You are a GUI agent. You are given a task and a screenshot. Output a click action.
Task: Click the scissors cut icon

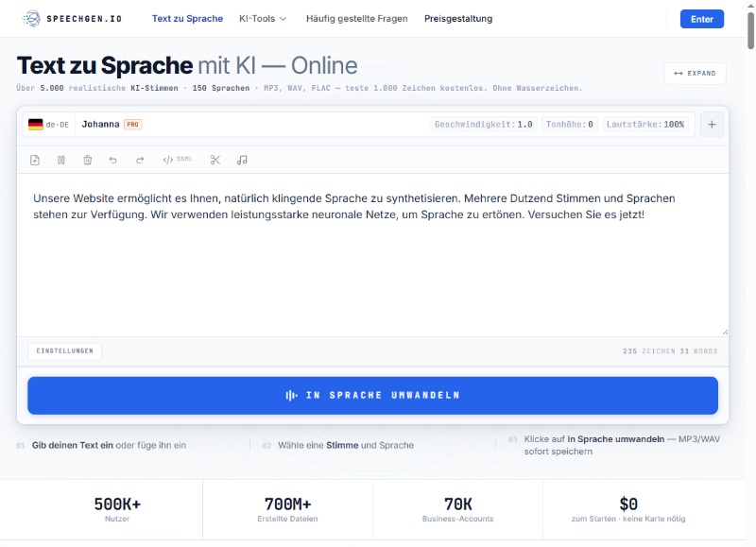pyautogui.click(x=215, y=160)
